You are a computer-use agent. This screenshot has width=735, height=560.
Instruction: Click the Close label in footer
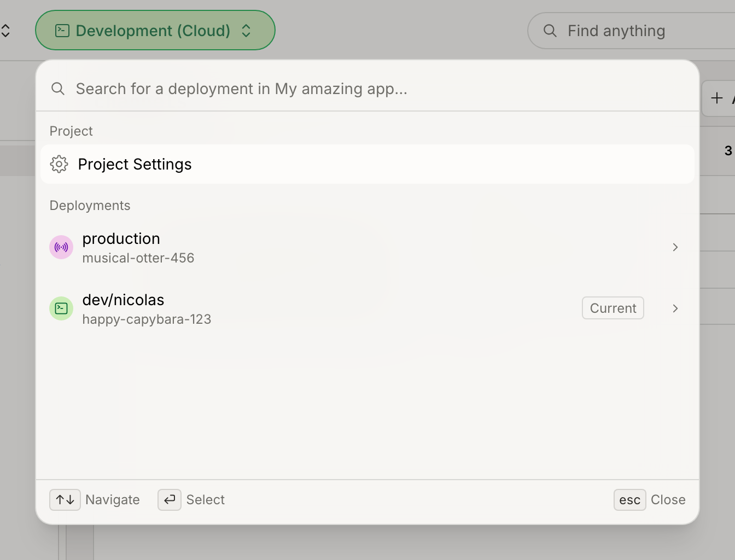tap(668, 500)
